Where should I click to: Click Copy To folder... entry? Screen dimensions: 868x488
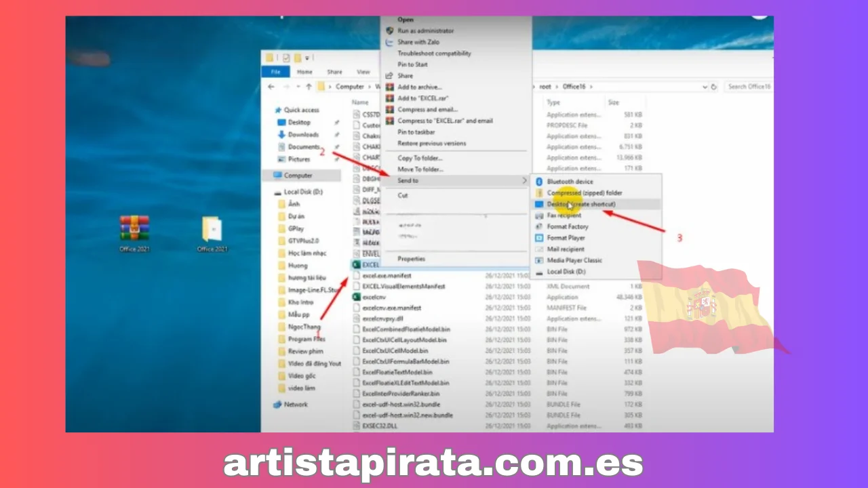(x=420, y=158)
